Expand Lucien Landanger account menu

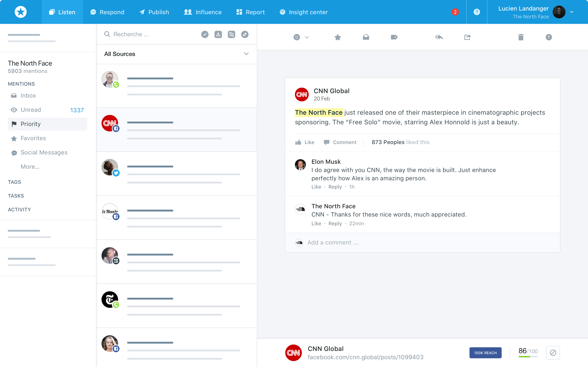tap(572, 12)
